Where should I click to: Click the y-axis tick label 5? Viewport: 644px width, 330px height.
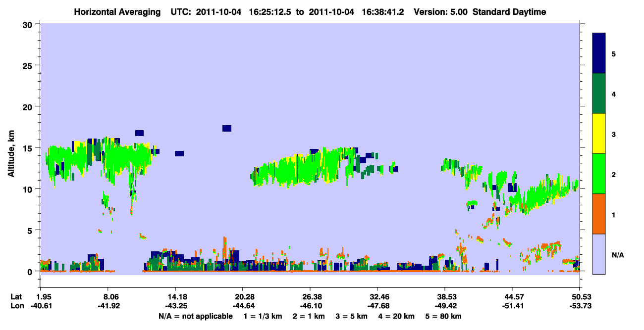click(x=31, y=230)
